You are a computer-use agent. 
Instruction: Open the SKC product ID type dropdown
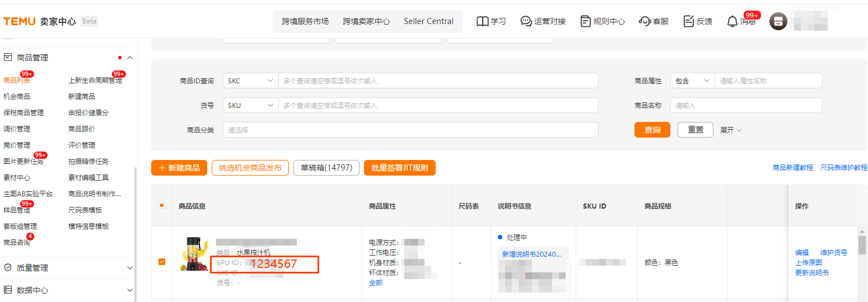pos(250,81)
